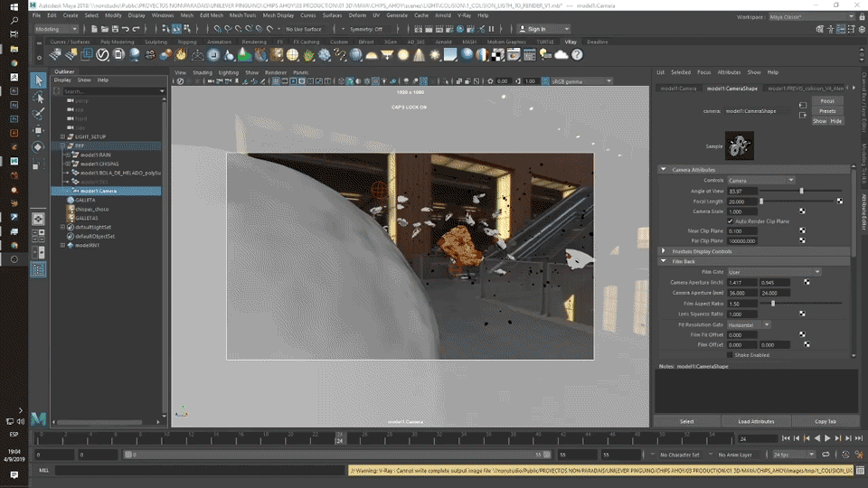This screenshot has width=868, height=488.
Task: Click the Maya logo home icon
Action: pyautogui.click(x=38, y=418)
